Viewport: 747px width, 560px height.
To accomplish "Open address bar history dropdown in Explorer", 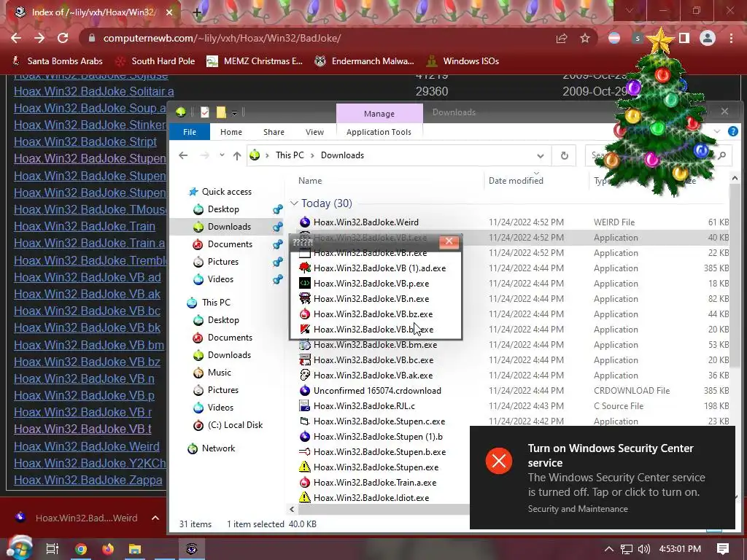I will 541,156.
